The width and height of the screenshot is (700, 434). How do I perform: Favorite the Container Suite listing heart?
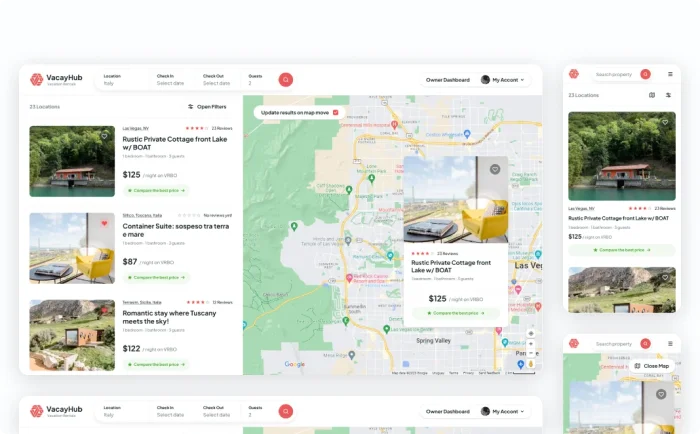[104, 223]
